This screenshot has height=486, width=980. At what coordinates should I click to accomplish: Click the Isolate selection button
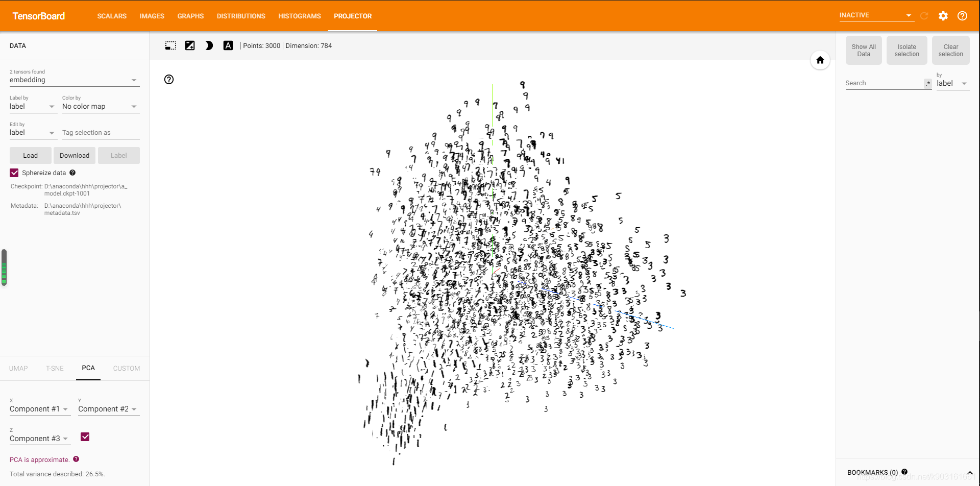(x=907, y=51)
